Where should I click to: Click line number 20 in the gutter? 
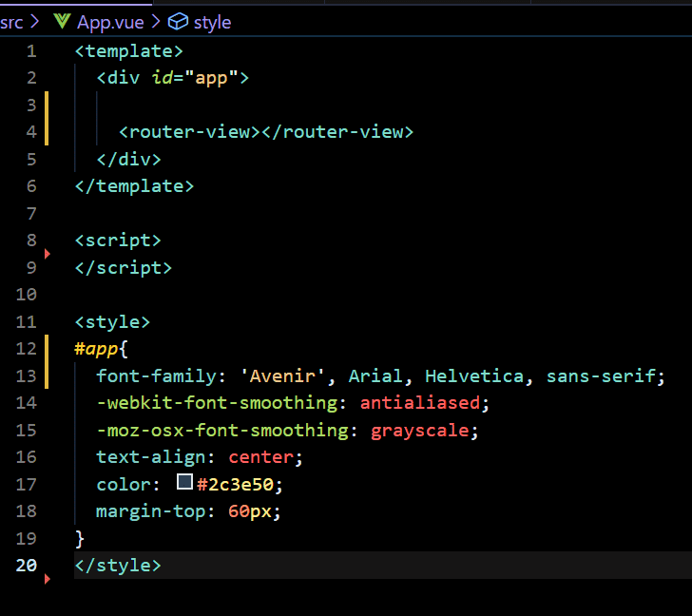26,566
